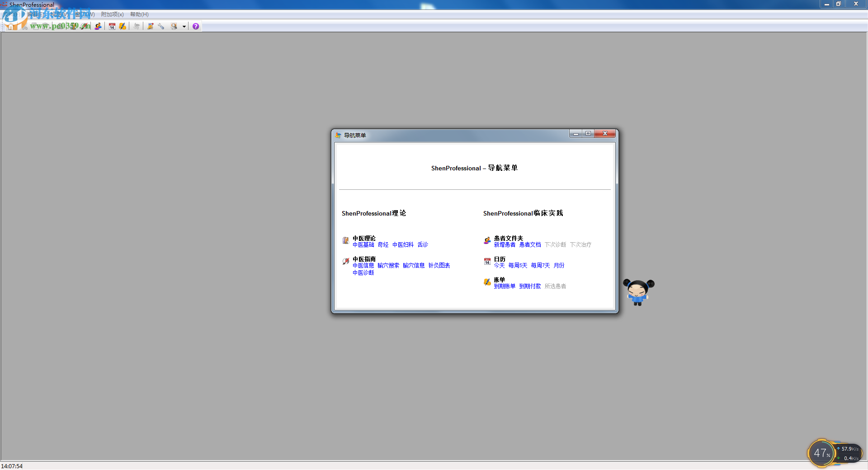The image size is (868, 470).
Task: Click the 新增患者 link
Action: click(x=505, y=245)
